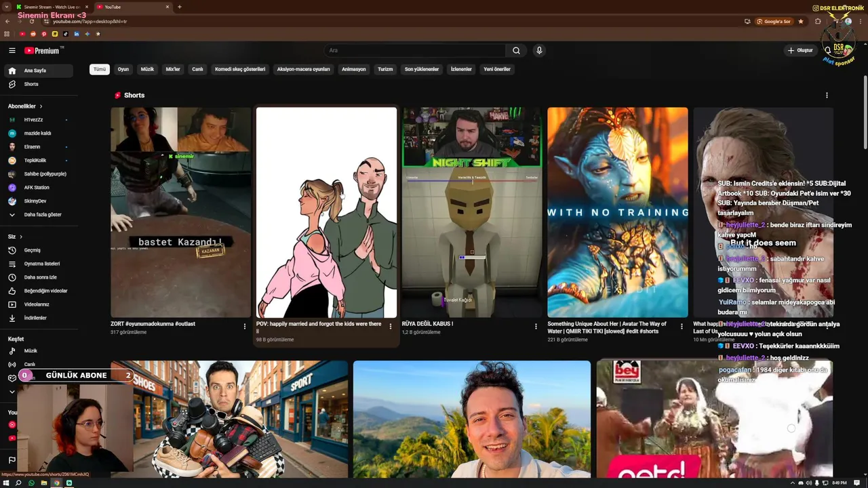Image resolution: width=868 pixels, height=488 pixels.
Task: Open Müzik under Keşfet
Action: click(38, 351)
